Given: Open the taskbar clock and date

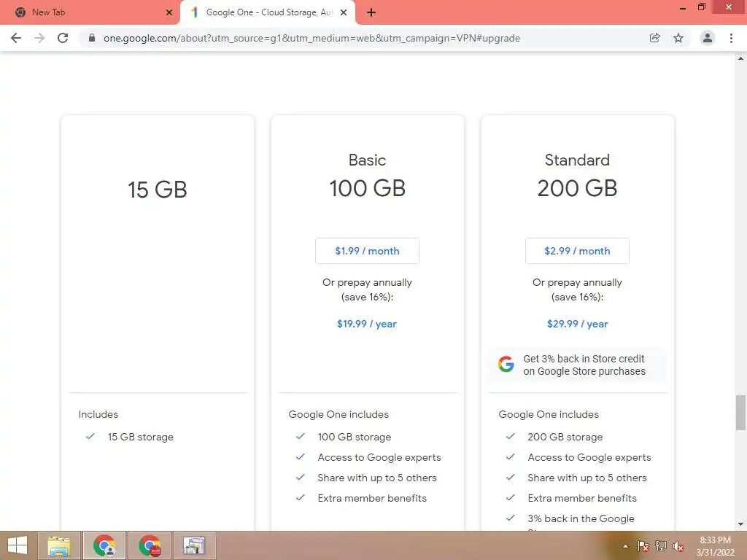Looking at the screenshot, I should [716, 546].
